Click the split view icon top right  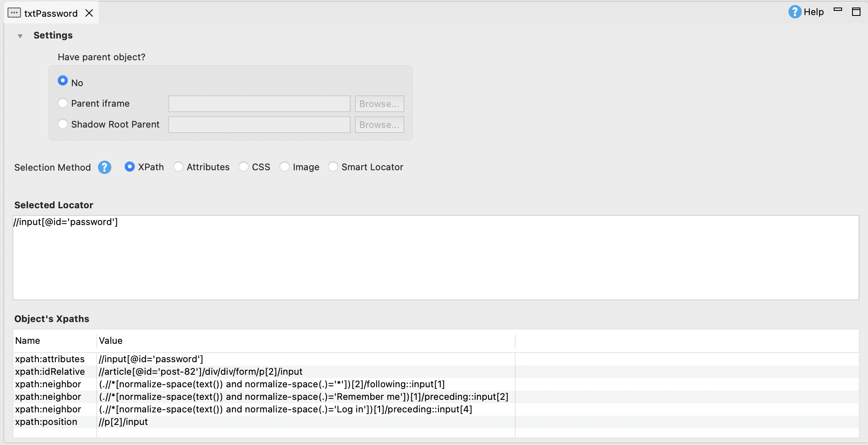[856, 12]
